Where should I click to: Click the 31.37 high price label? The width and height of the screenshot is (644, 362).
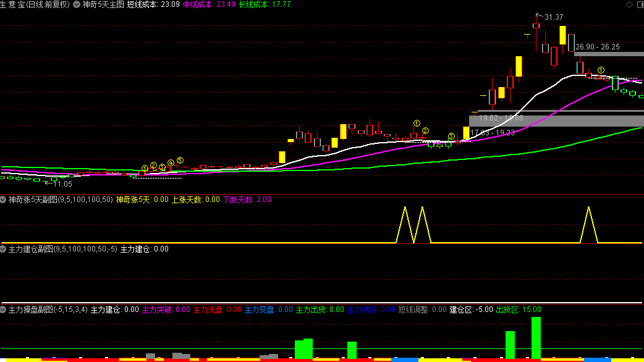click(x=554, y=17)
